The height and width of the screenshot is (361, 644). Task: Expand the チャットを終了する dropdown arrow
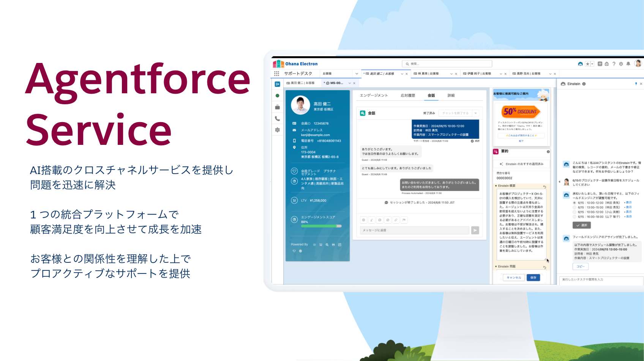click(x=475, y=113)
